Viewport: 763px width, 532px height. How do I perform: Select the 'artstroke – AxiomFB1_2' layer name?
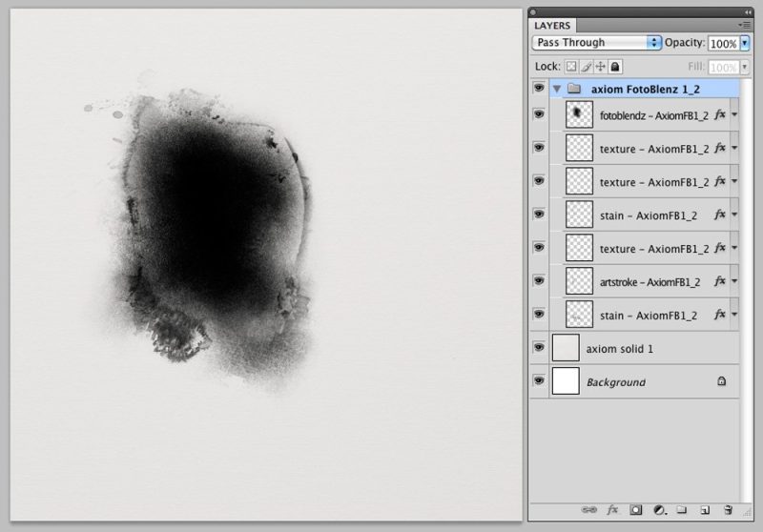point(650,282)
